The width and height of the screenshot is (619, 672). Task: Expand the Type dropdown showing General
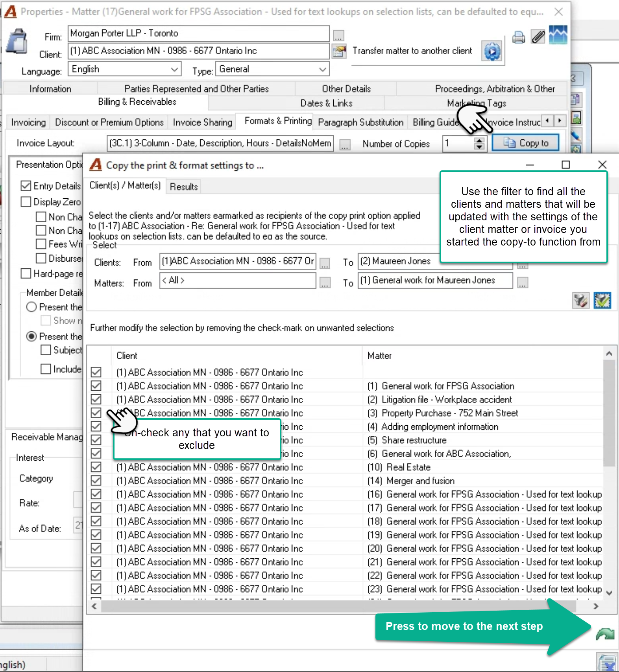[322, 70]
